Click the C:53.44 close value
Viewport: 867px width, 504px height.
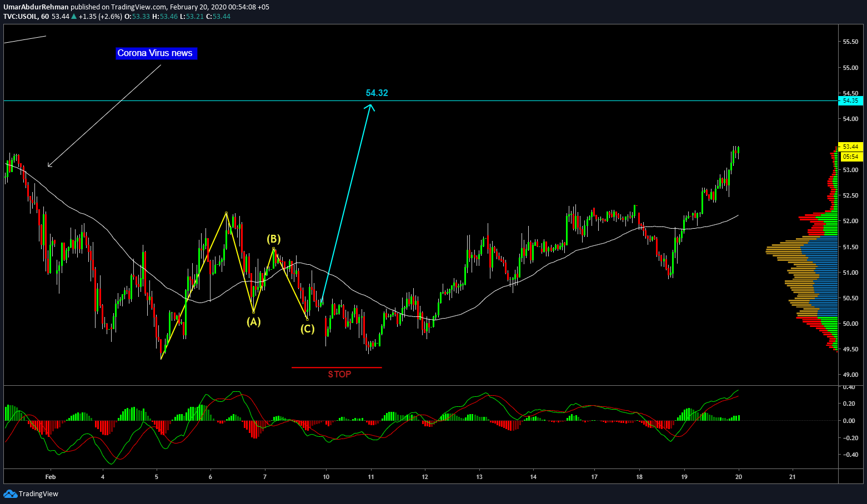[x=218, y=17]
